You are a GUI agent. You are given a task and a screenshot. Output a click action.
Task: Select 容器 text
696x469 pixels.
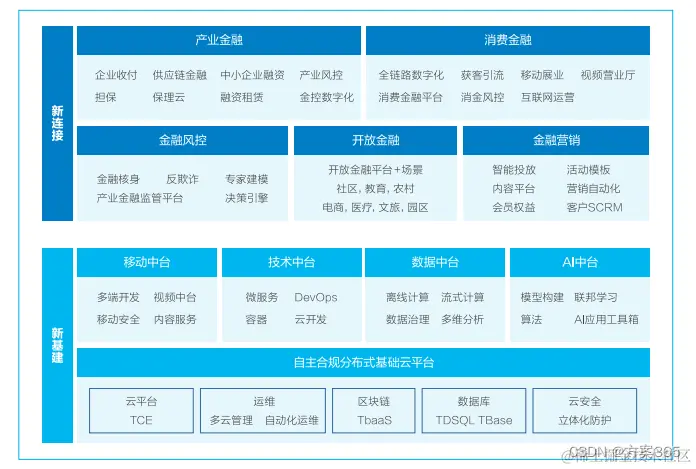[x=256, y=319]
